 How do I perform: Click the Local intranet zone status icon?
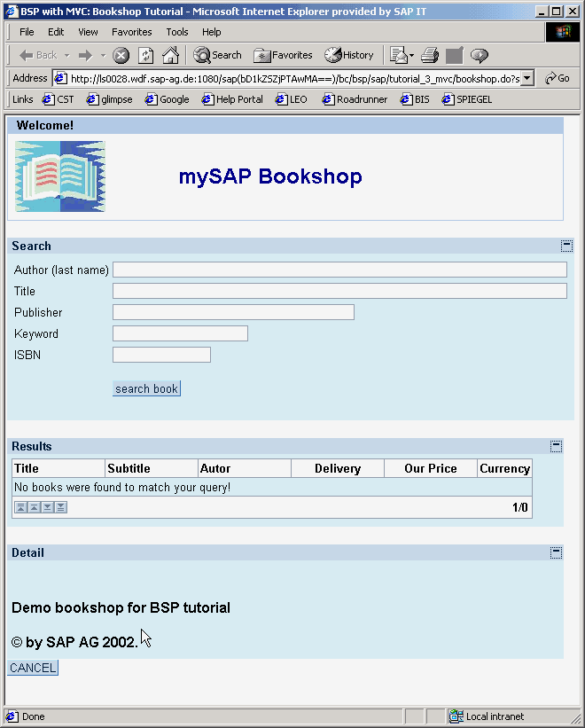tap(456, 716)
